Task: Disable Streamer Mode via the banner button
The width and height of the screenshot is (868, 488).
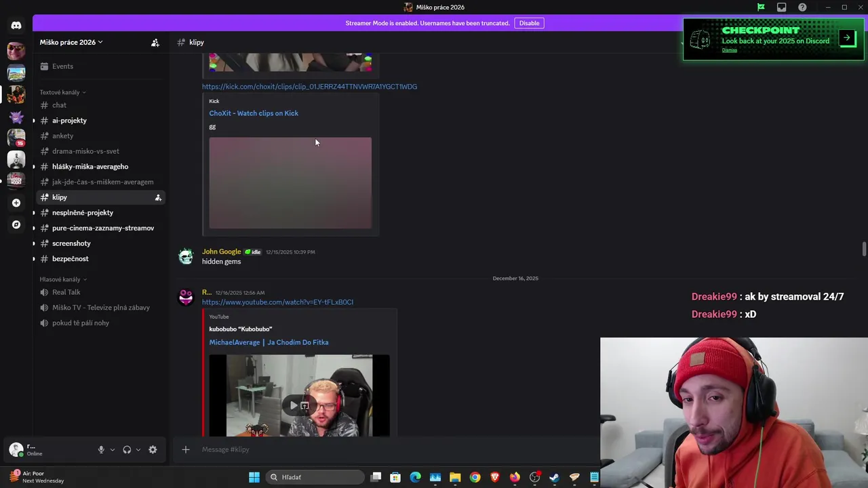Action: tap(529, 23)
